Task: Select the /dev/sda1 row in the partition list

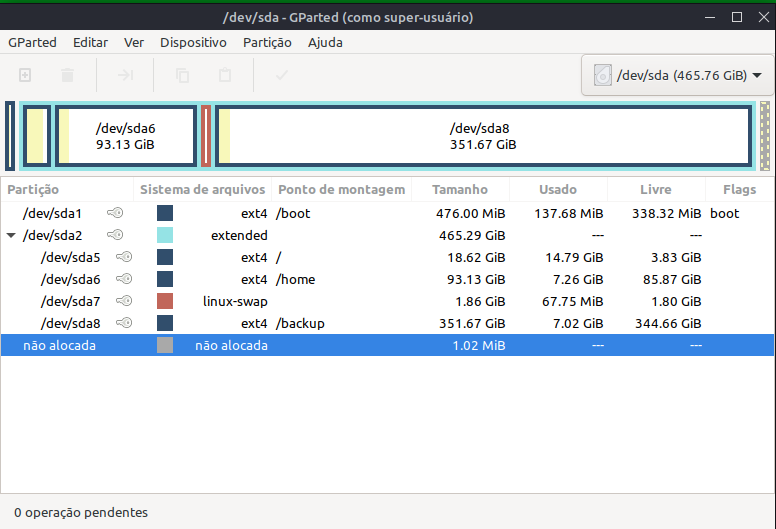Action: (387, 213)
